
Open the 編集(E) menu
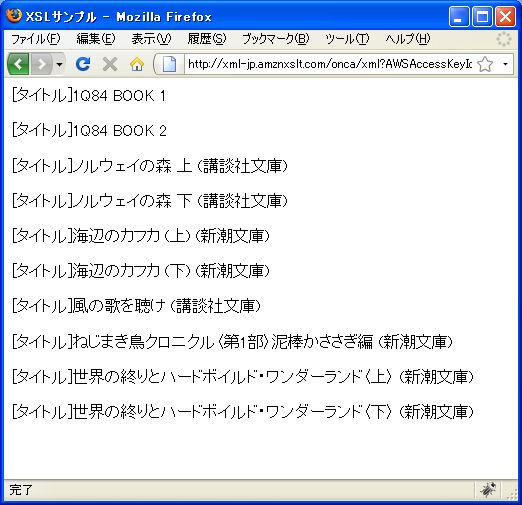click(x=96, y=39)
